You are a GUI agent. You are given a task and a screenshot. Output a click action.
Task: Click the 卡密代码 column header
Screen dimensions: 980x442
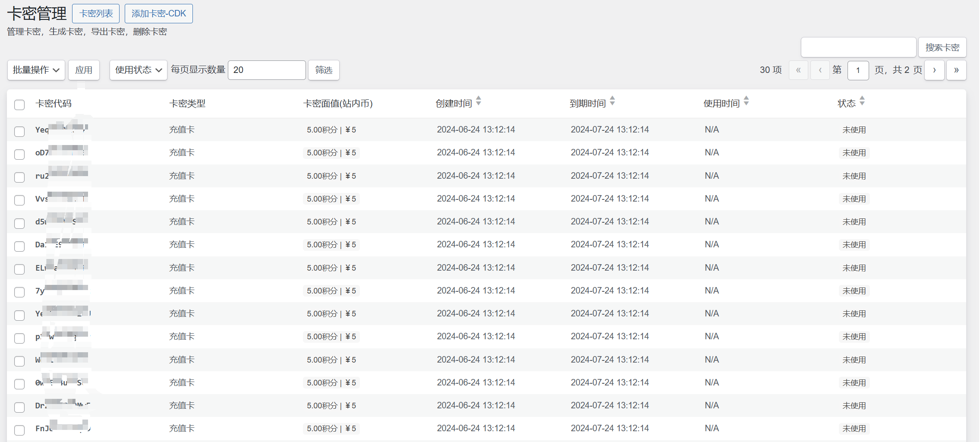[54, 104]
